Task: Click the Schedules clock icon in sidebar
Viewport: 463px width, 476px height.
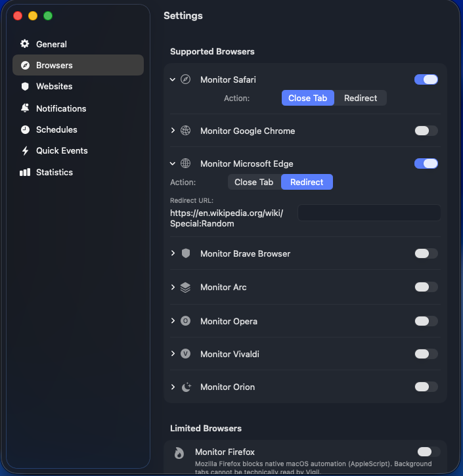Action: coord(25,129)
